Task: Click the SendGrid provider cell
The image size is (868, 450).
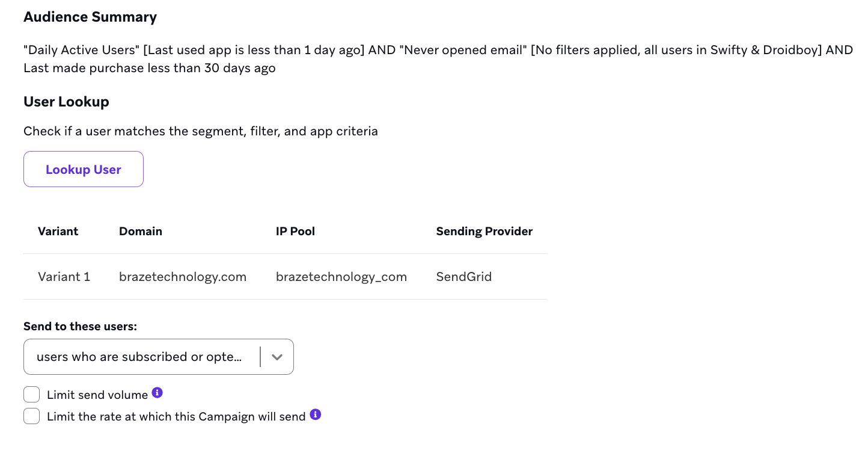Action: tap(463, 277)
